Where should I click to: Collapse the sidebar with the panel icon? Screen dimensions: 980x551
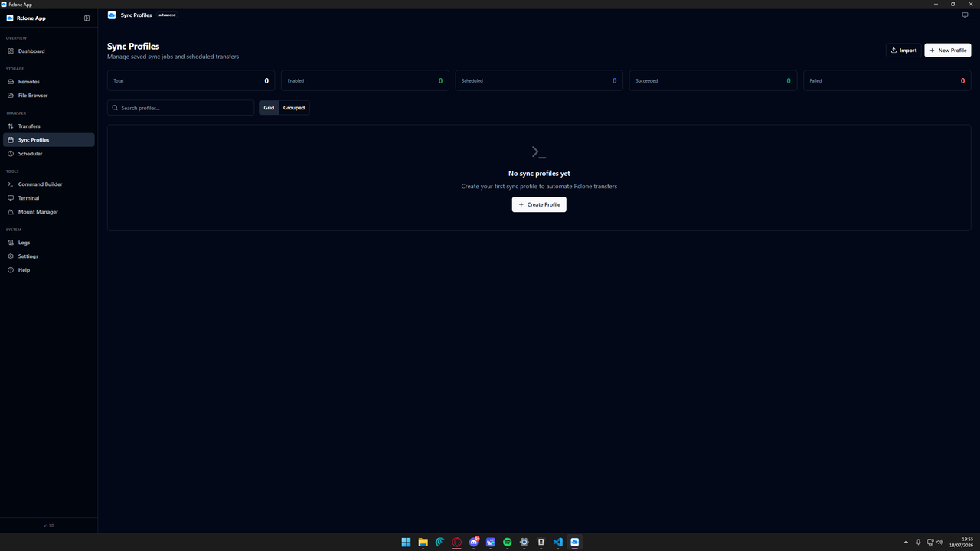coord(87,18)
